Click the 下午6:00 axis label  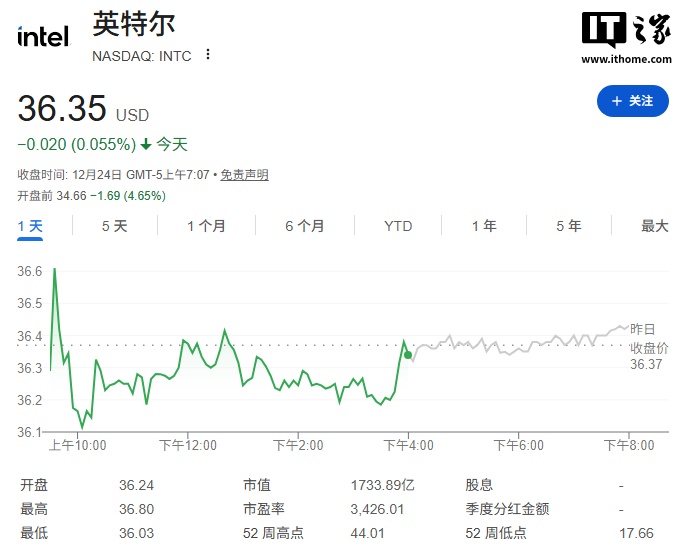518,445
